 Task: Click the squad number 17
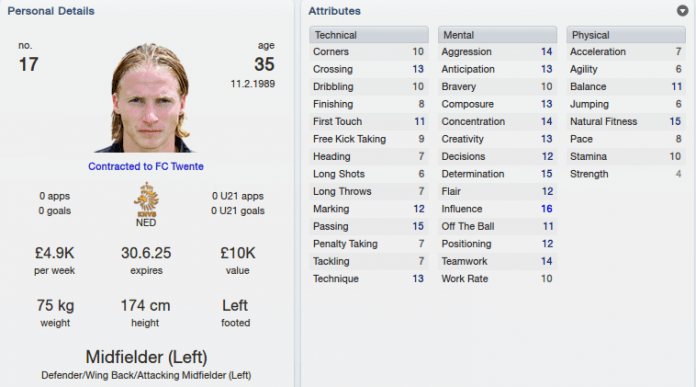pos(28,65)
